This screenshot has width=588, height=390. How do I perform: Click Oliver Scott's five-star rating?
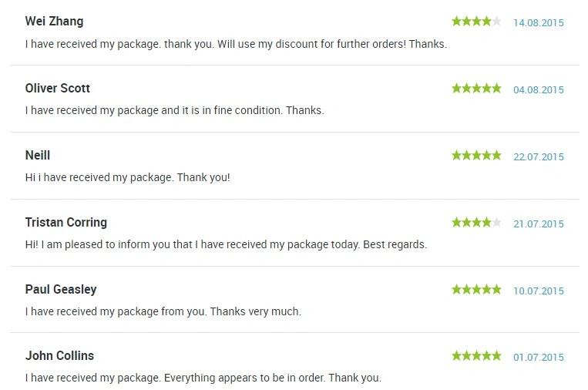pos(476,89)
